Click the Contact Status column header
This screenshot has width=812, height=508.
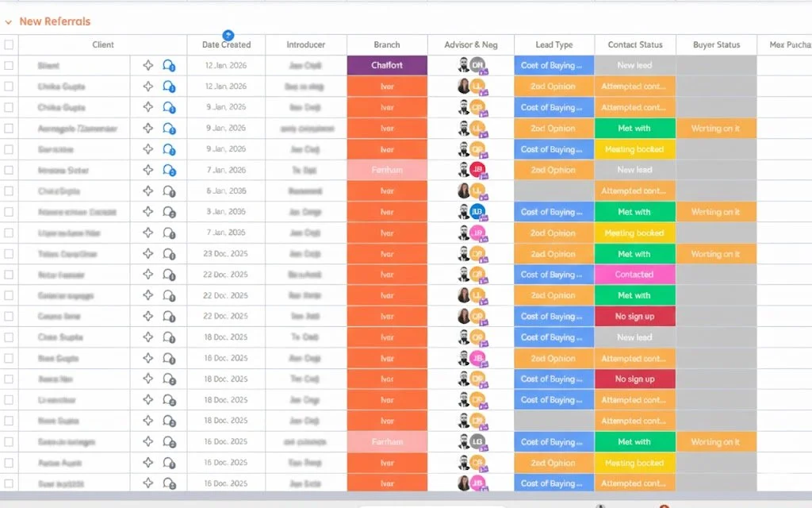tap(634, 44)
